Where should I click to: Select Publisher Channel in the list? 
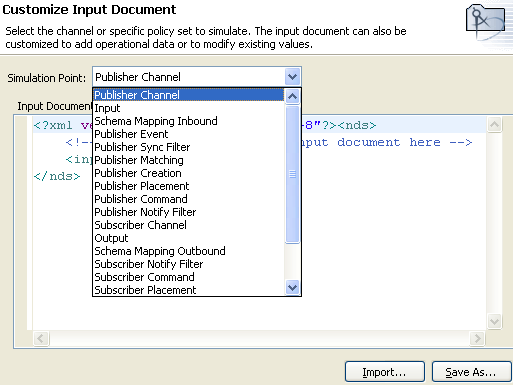coord(189,95)
